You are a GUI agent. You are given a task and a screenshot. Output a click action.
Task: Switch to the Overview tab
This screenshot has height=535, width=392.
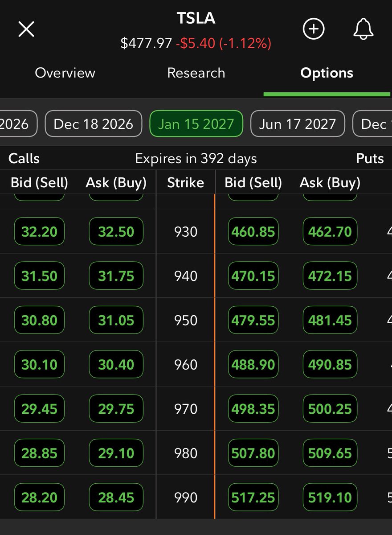(x=65, y=73)
